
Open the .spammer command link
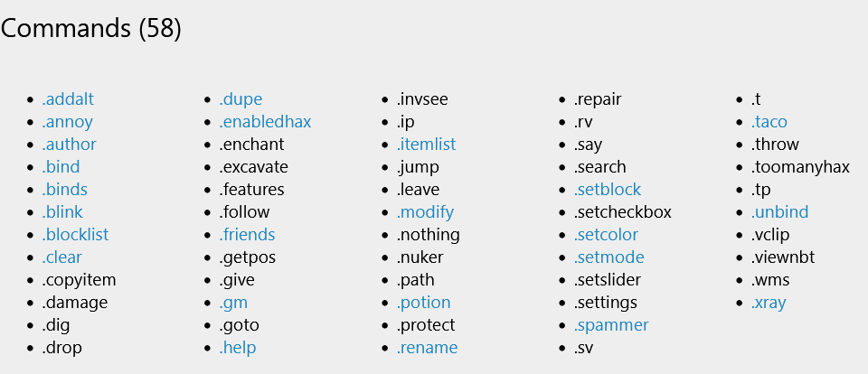[611, 326]
